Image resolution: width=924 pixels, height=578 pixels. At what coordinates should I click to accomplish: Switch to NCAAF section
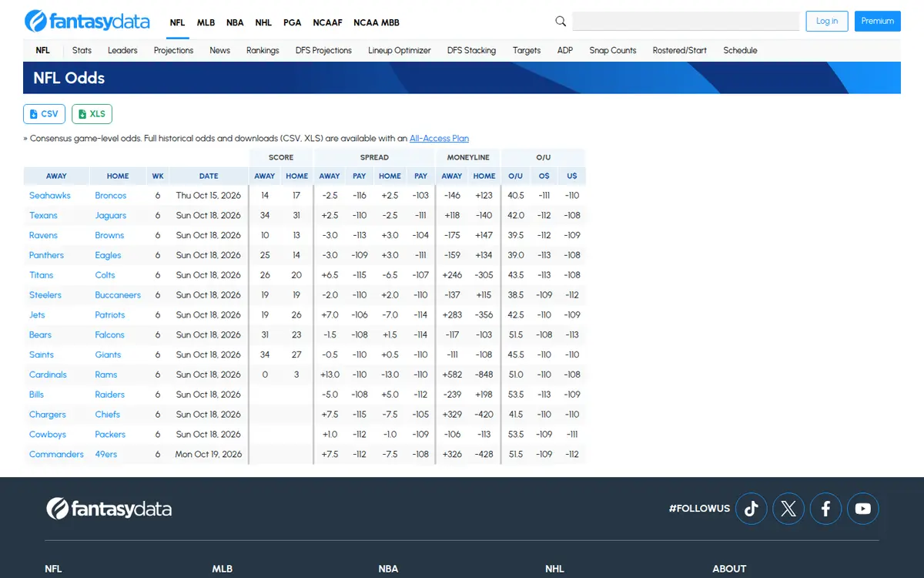click(328, 22)
